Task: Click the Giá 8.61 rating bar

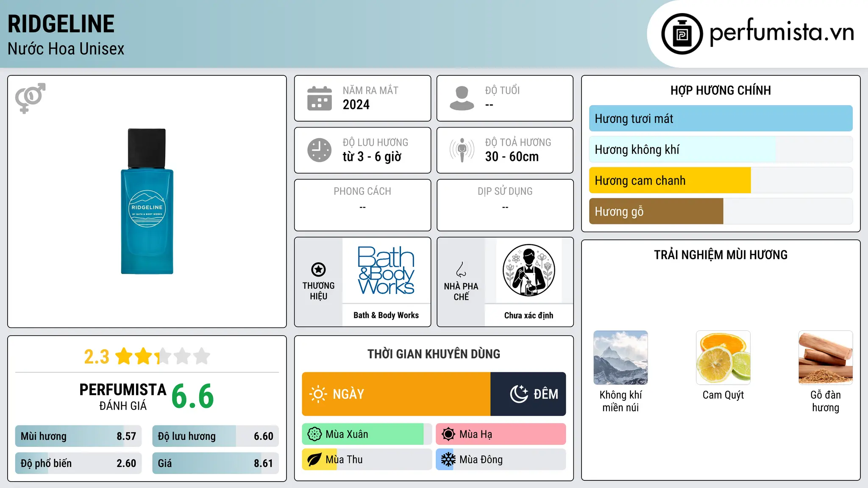Action: (216, 463)
